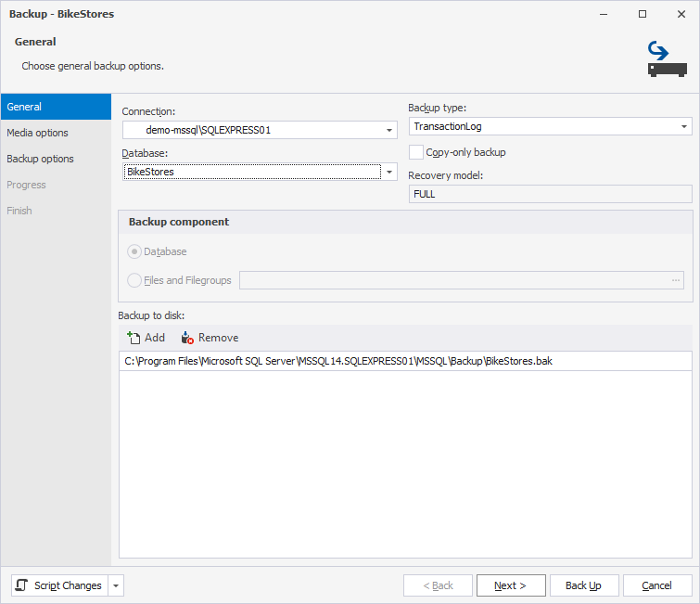The height and width of the screenshot is (604, 700).
Task: Close the Backup - BikeStores window
Action: pyautogui.click(x=681, y=14)
